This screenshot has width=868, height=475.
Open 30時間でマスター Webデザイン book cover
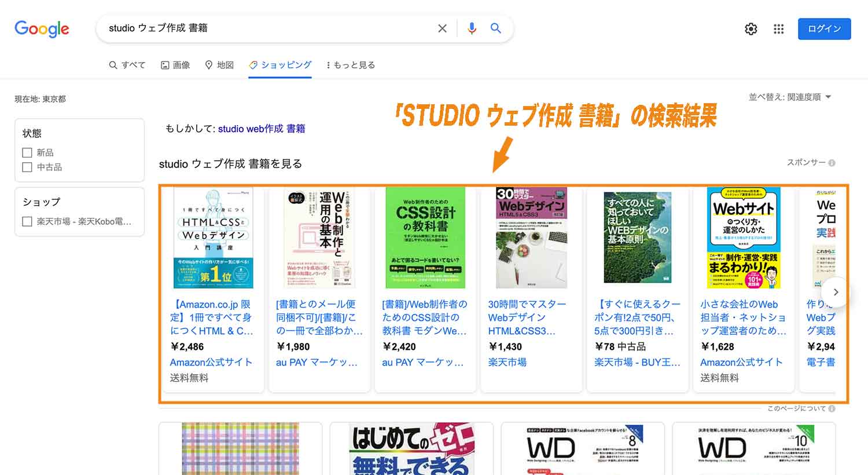tap(531, 237)
